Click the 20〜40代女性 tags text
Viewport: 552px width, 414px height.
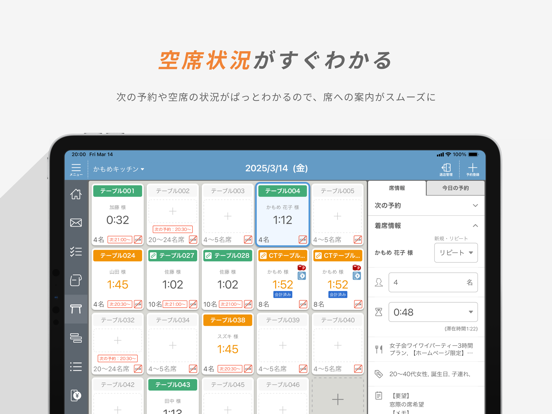429,374
